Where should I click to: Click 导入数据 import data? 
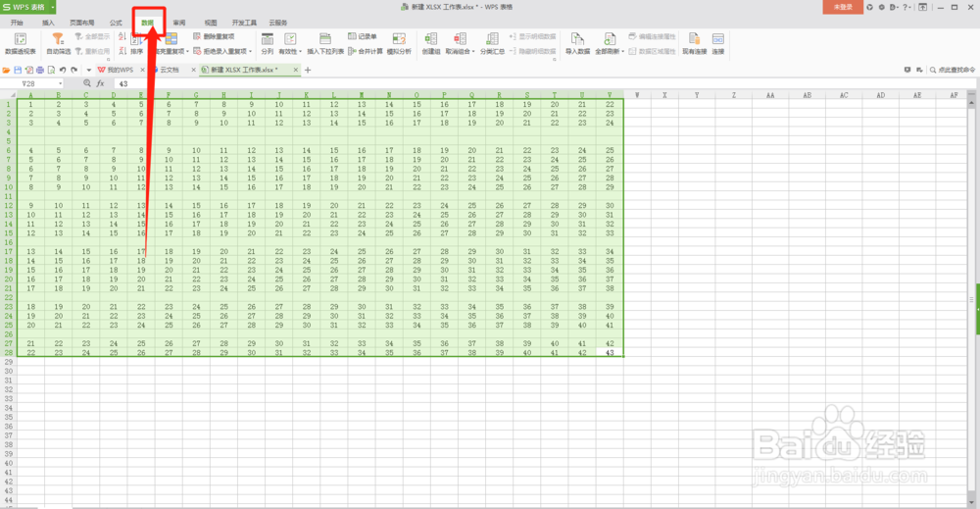pos(577,44)
